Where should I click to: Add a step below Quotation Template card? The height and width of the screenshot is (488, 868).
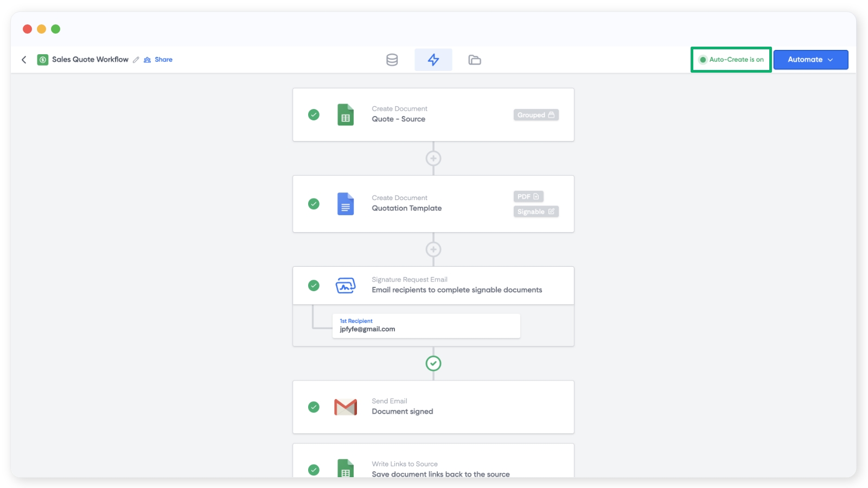[x=433, y=249]
